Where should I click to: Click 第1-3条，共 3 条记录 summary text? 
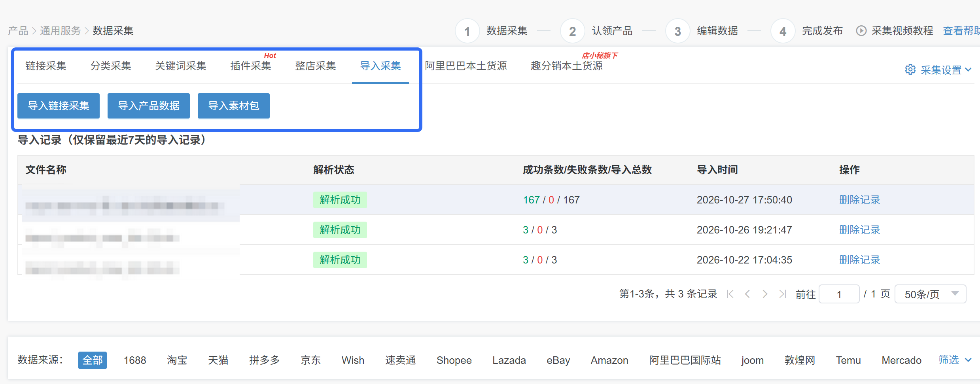(x=668, y=294)
